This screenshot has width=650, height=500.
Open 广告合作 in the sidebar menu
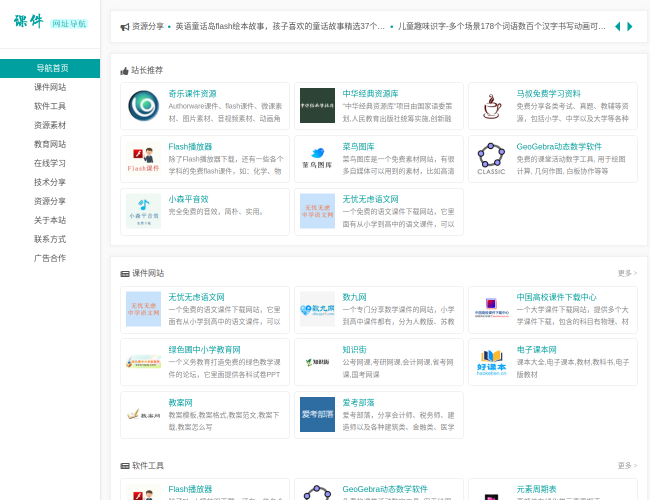point(50,258)
